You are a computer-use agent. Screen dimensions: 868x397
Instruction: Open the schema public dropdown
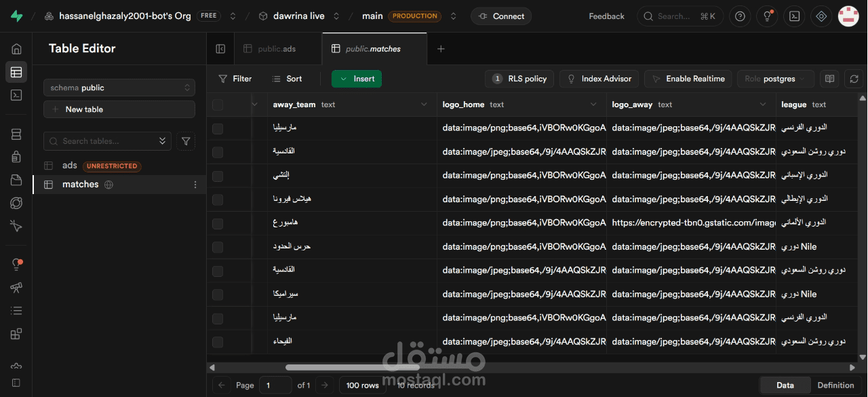coord(119,87)
